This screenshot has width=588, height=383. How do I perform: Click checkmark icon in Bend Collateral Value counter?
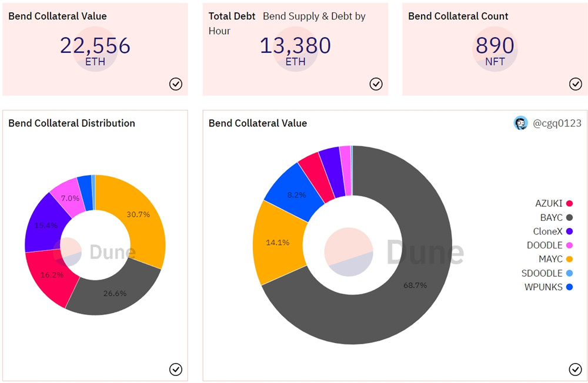pyautogui.click(x=176, y=85)
